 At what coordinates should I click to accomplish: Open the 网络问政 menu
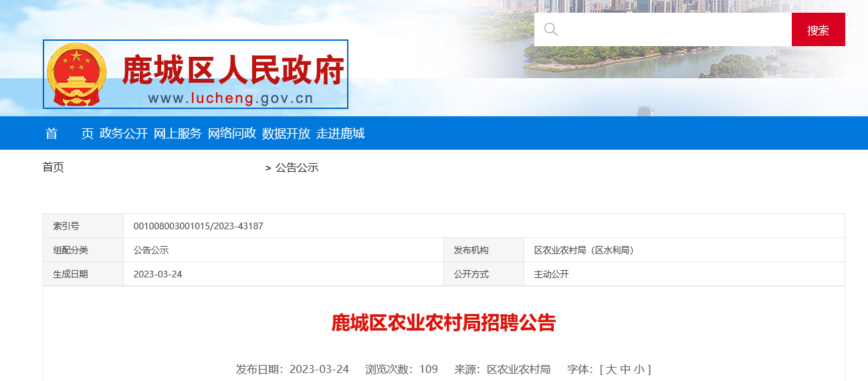point(232,133)
